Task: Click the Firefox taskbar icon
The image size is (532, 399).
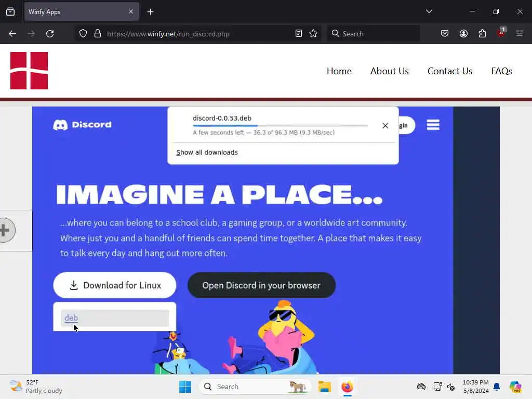Action: pyautogui.click(x=347, y=387)
